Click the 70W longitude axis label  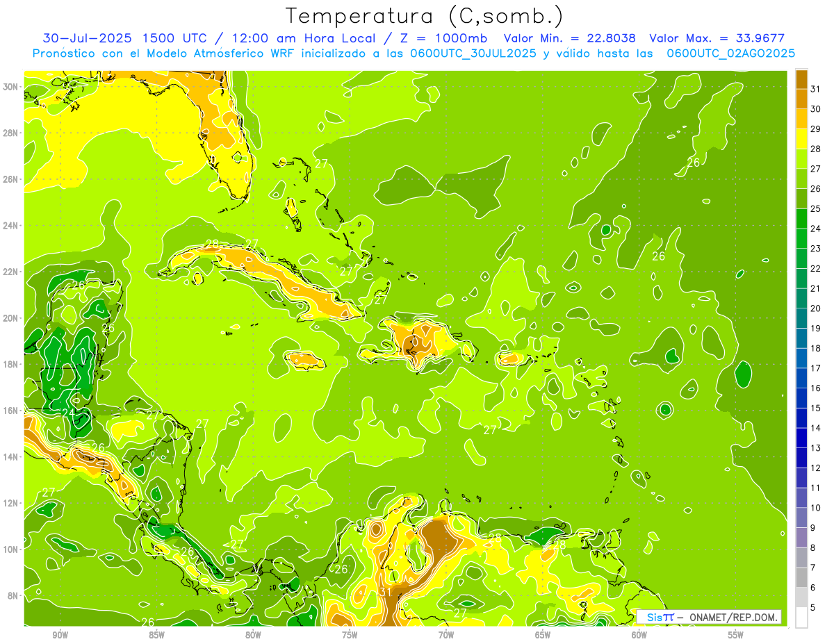446,635
